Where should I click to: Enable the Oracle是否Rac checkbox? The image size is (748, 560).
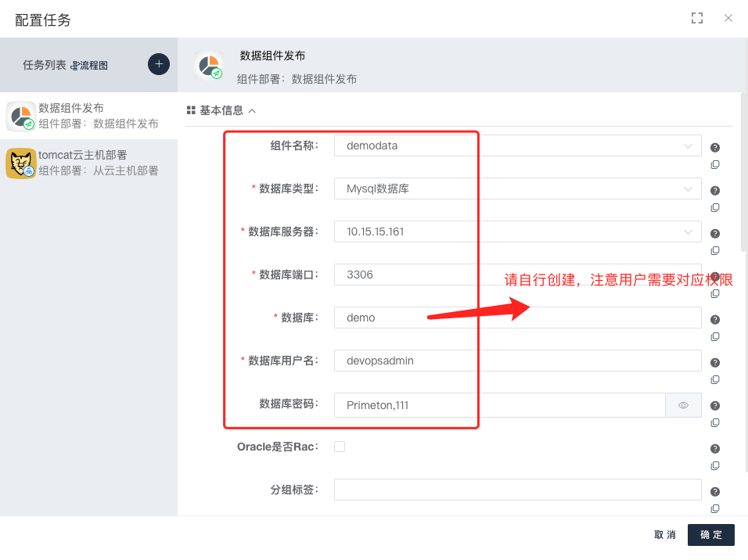340,447
